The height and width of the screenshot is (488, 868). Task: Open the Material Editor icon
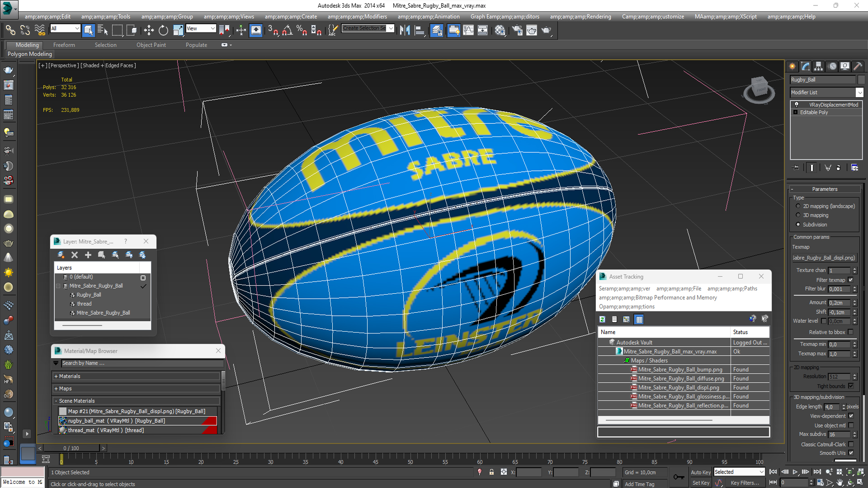pos(500,30)
